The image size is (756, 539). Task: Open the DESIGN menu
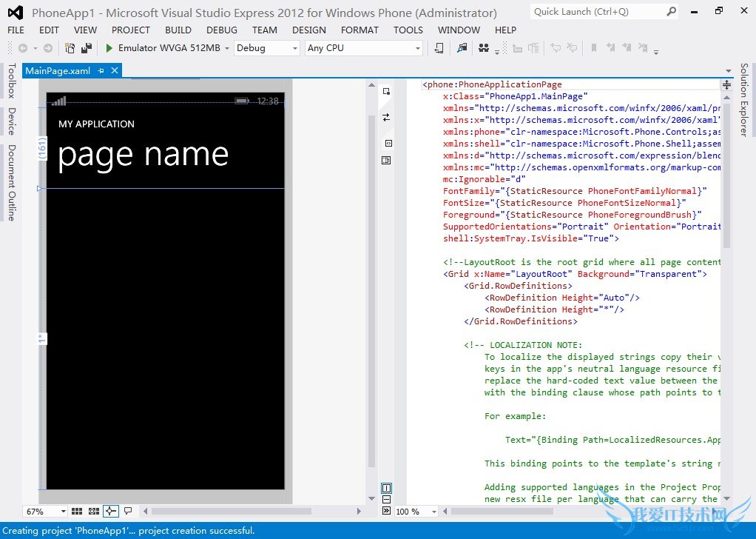click(x=308, y=30)
